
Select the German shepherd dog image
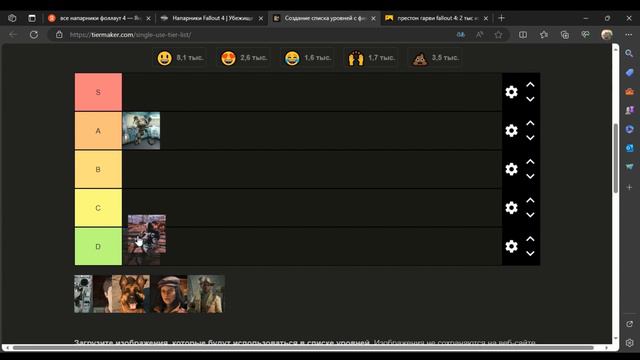pyautogui.click(x=131, y=294)
